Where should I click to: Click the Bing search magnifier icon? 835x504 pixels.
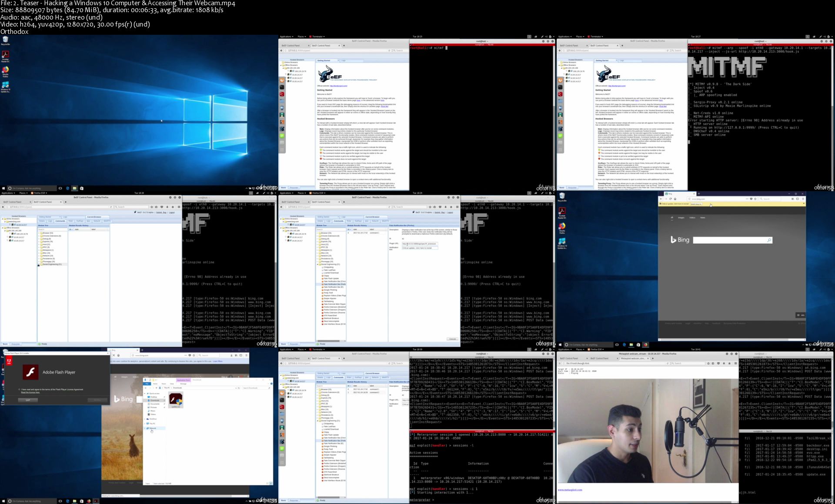769,240
